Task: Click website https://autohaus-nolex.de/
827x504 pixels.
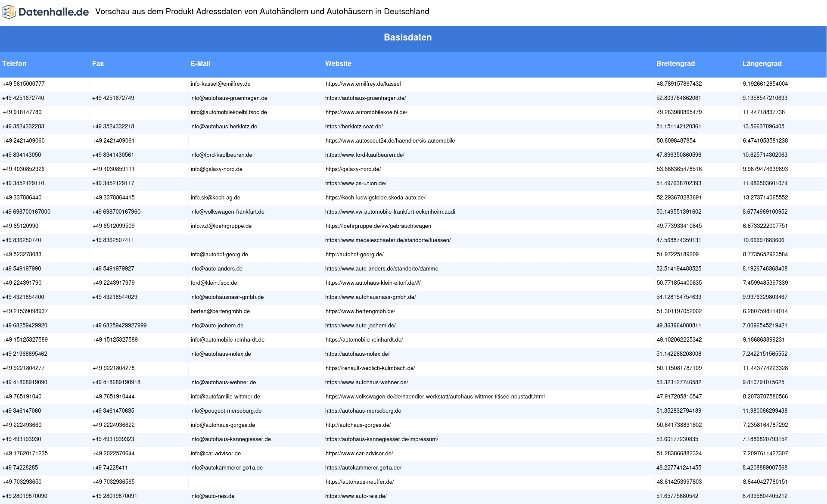Action: tap(358, 354)
